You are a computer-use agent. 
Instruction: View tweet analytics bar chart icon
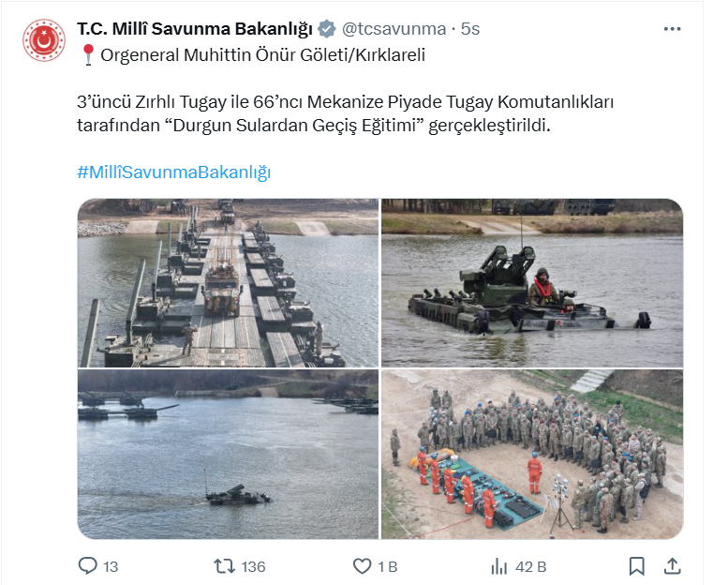tap(499, 566)
